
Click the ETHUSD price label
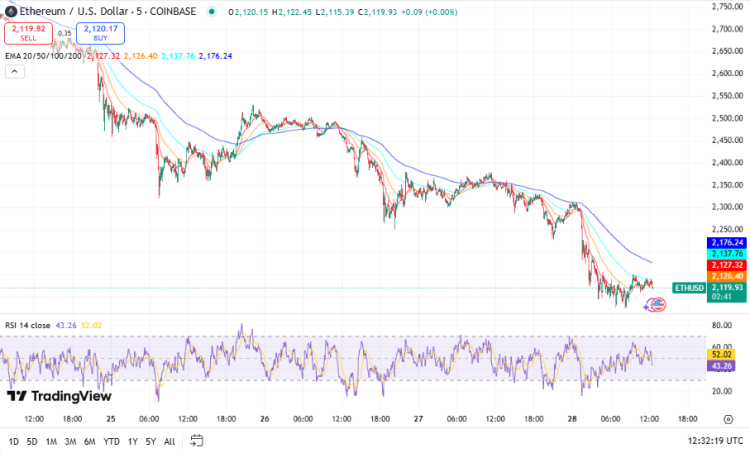pyautogui.click(x=688, y=287)
